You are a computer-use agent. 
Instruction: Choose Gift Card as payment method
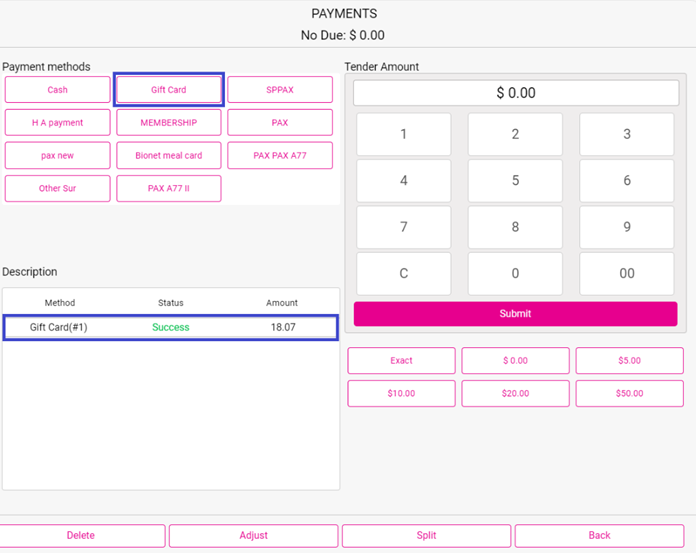[x=168, y=90]
